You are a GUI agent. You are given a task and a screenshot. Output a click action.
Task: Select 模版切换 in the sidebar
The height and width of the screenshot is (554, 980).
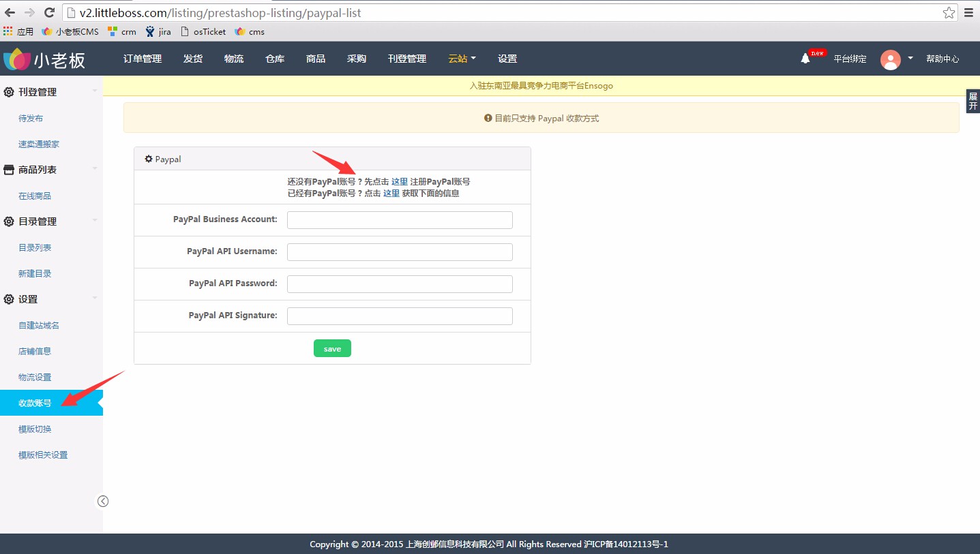pyautogui.click(x=35, y=429)
